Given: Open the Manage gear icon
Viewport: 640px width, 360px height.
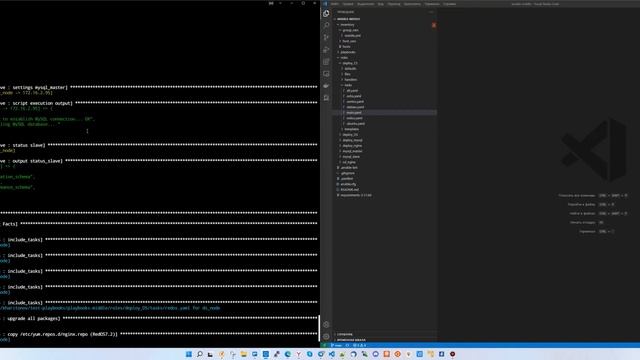Looking at the screenshot, I should pyautogui.click(x=326, y=337).
